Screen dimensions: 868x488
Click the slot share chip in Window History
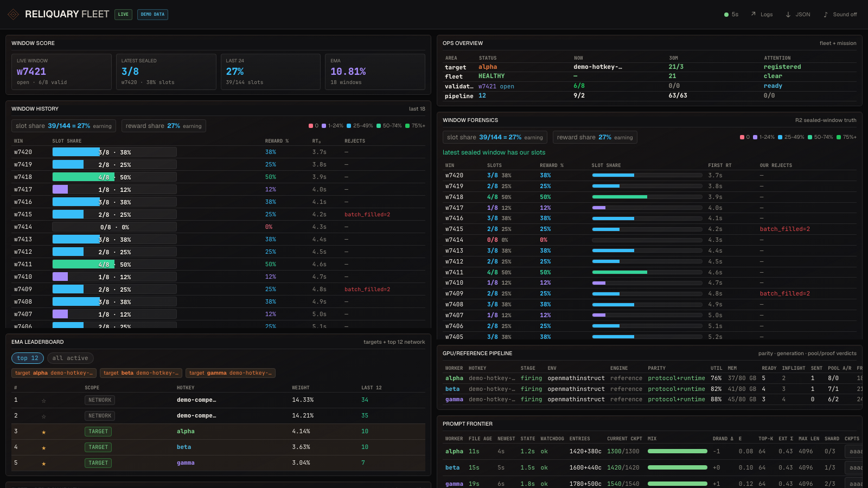[63, 126]
